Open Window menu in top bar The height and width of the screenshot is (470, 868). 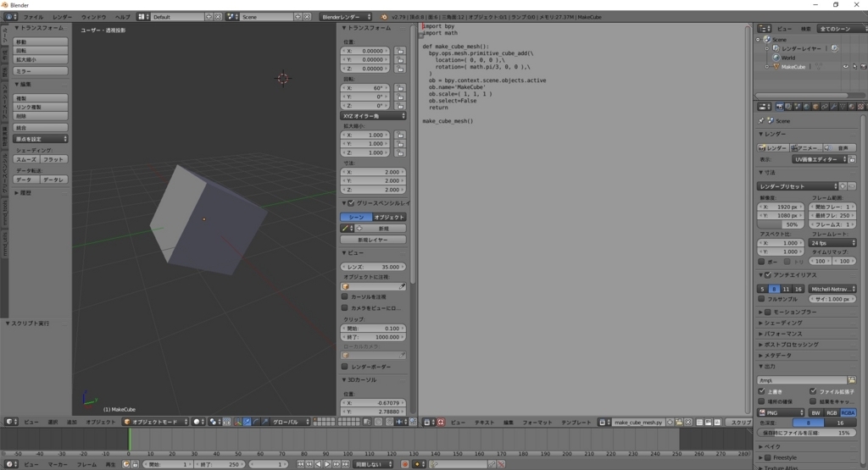tap(93, 17)
